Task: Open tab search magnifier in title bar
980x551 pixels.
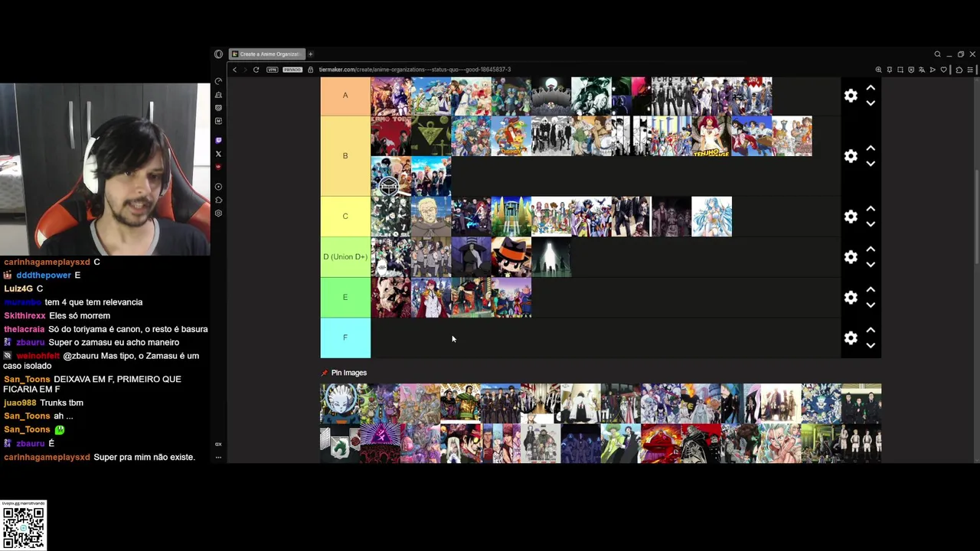Action: click(x=937, y=54)
